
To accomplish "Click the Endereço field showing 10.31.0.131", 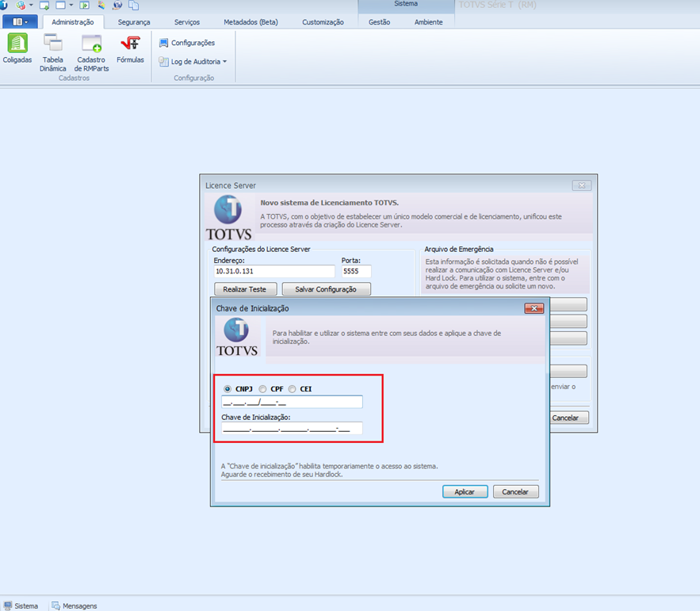I will [274, 271].
